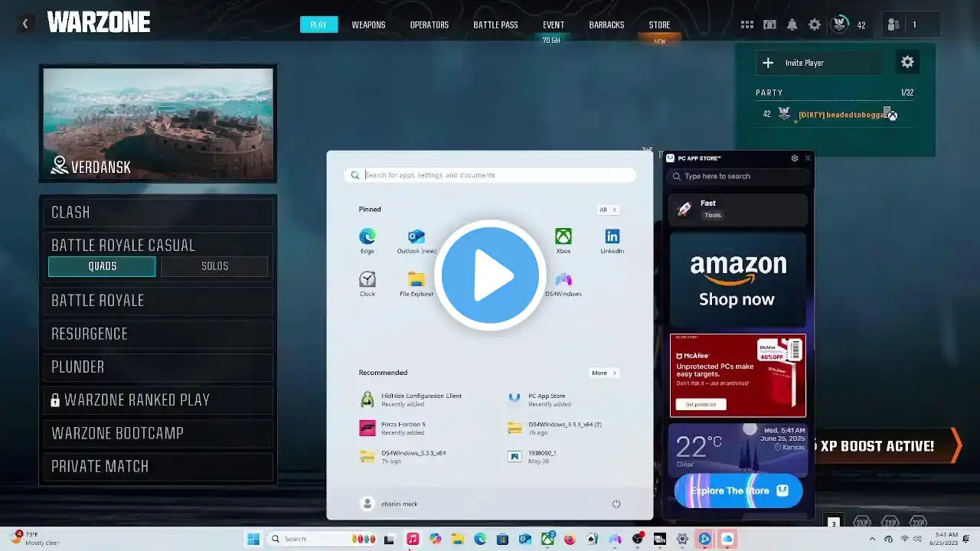The width and height of the screenshot is (980, 551).
Task: Click the Windows Start button on taskbar
Action: 253,539
